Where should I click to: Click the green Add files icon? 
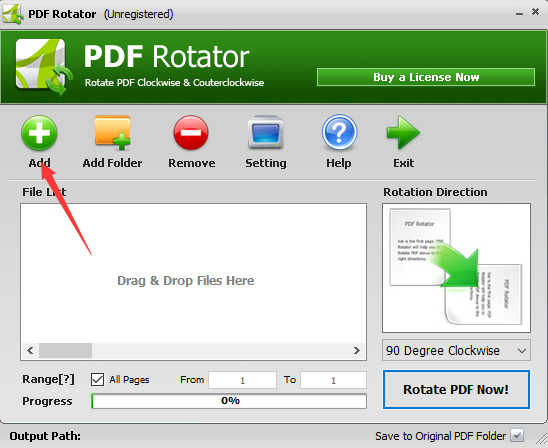tap(39, 133)
